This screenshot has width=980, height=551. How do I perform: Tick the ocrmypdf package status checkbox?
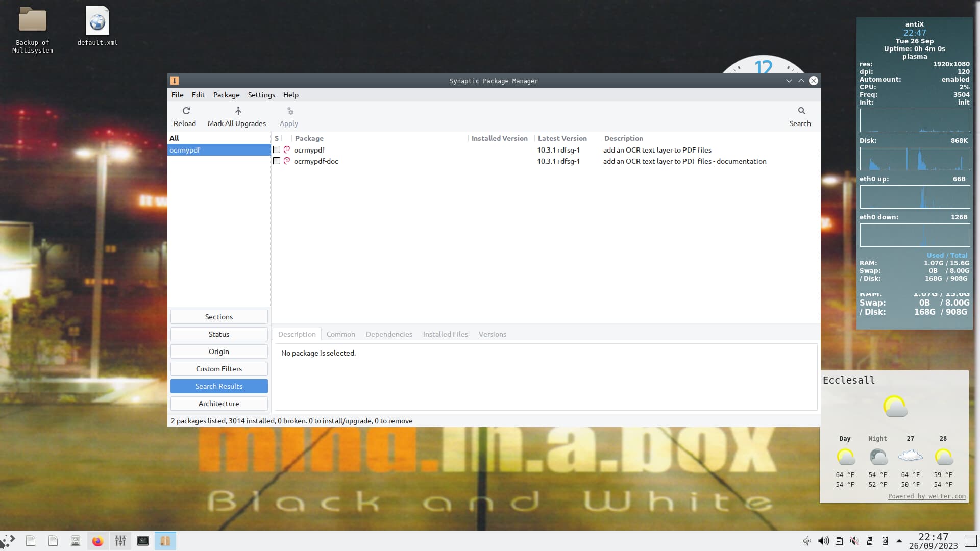tap(277, 149)
